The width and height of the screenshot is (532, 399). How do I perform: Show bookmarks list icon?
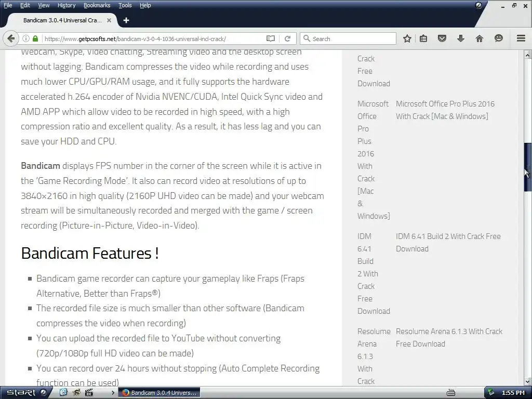(x=423, y=38)
